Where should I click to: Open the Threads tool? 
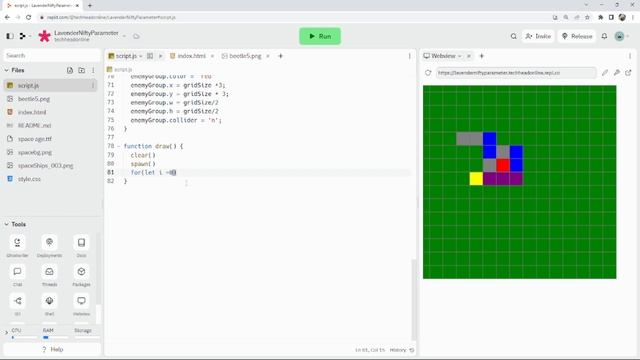(49, 276)
